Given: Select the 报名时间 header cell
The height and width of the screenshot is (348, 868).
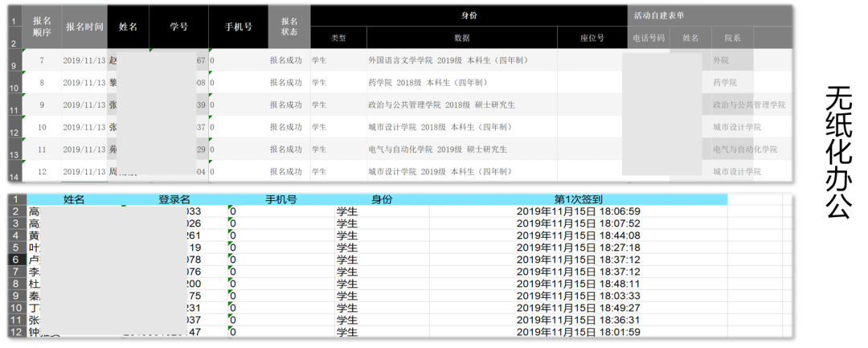Looking at the screenshot, I should (84, 27).
